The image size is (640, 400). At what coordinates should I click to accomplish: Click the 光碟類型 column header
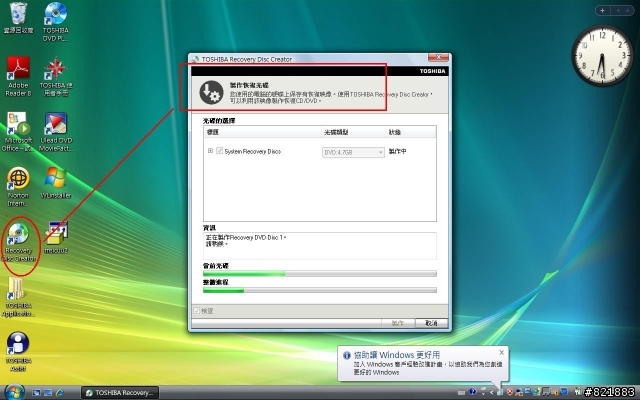353,132
